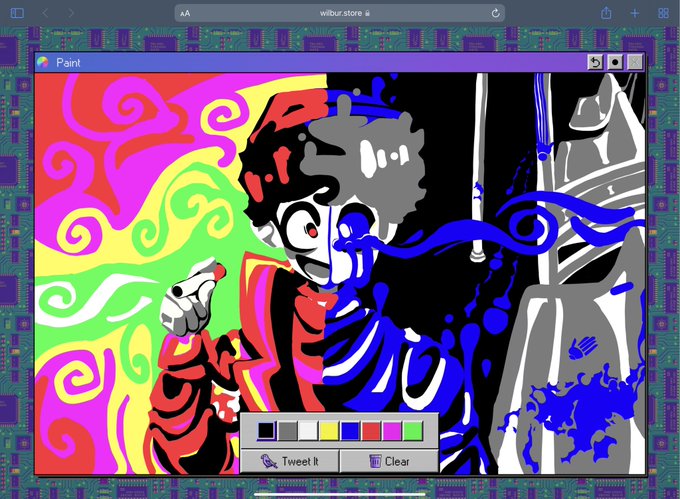Select the red color swatch

click(371, 431)
